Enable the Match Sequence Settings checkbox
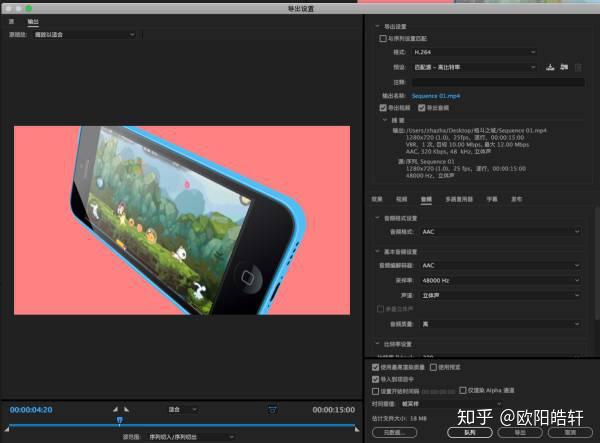The width and height of the screenshot is (600, 443). tap(383, 38)
